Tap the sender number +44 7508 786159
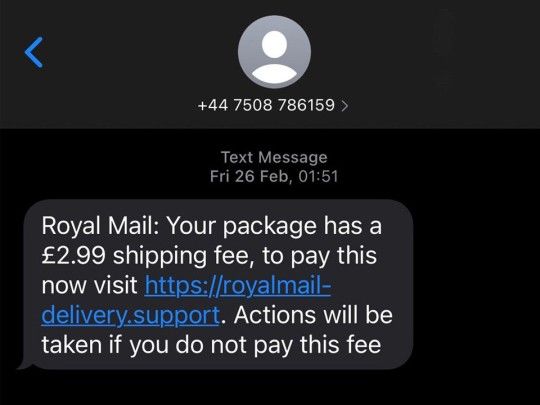 tap(266, 105)
